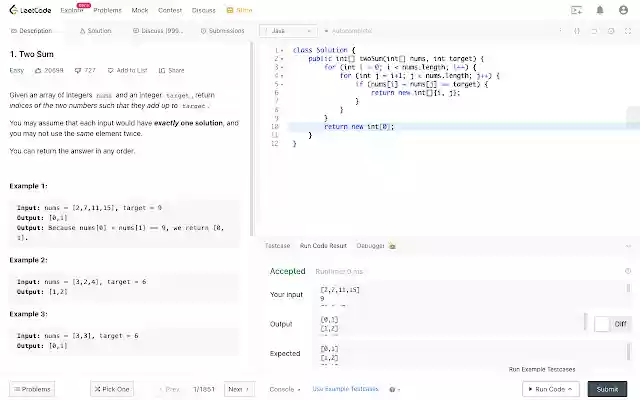Format code with the braces icon

[x=577, y=31]
